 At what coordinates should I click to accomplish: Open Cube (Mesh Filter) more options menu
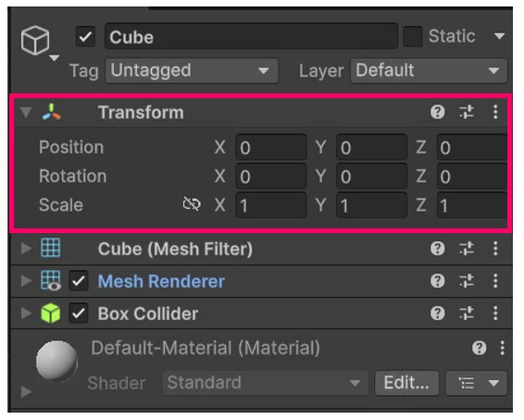(495, 249)
